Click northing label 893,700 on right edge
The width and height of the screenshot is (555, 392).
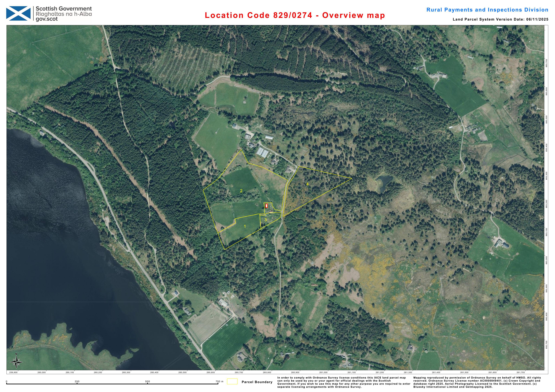pos(547,63)
